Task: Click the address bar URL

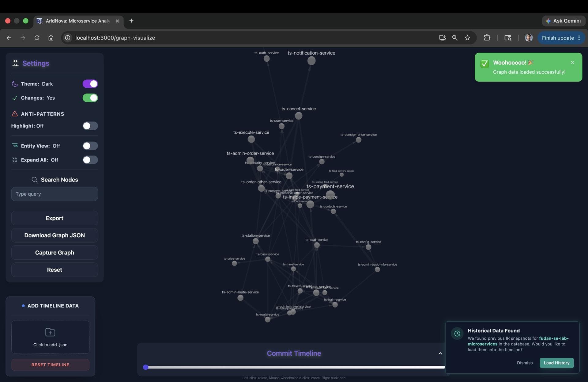Action: tap(115, 38)
